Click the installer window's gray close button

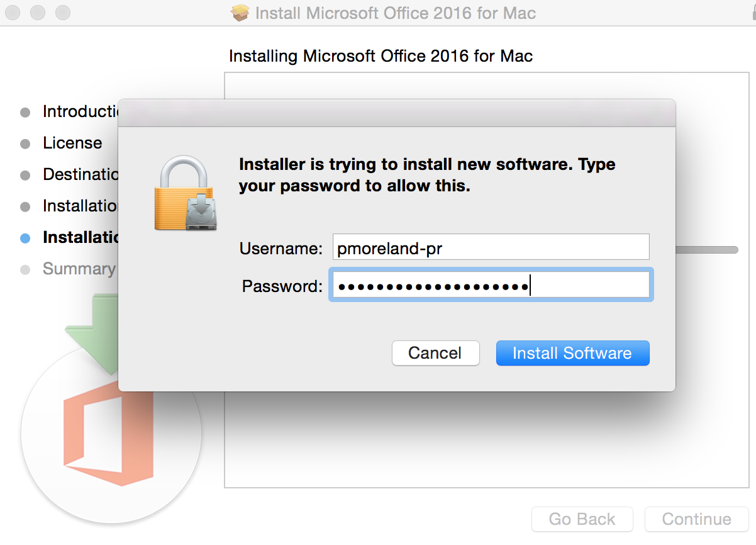(12, 12)
